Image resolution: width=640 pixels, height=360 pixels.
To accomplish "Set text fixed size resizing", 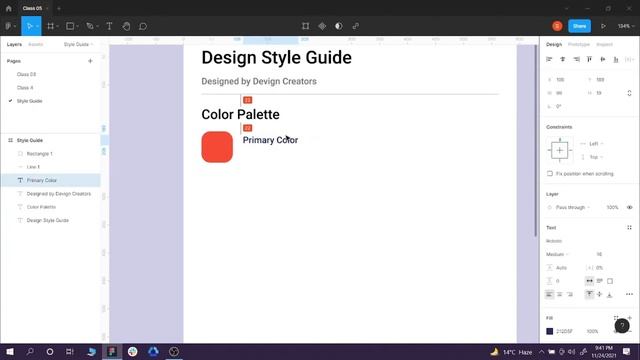I will (610, 281).
